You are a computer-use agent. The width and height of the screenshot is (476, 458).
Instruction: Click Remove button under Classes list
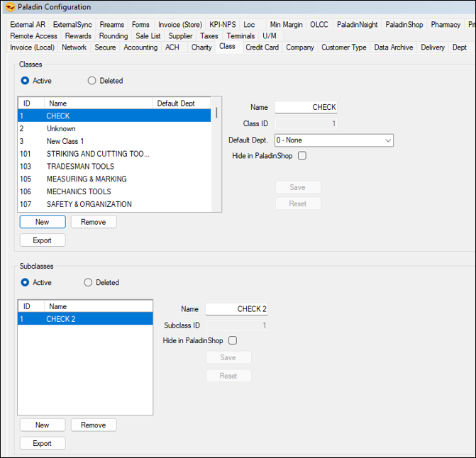tap(94, 222)
